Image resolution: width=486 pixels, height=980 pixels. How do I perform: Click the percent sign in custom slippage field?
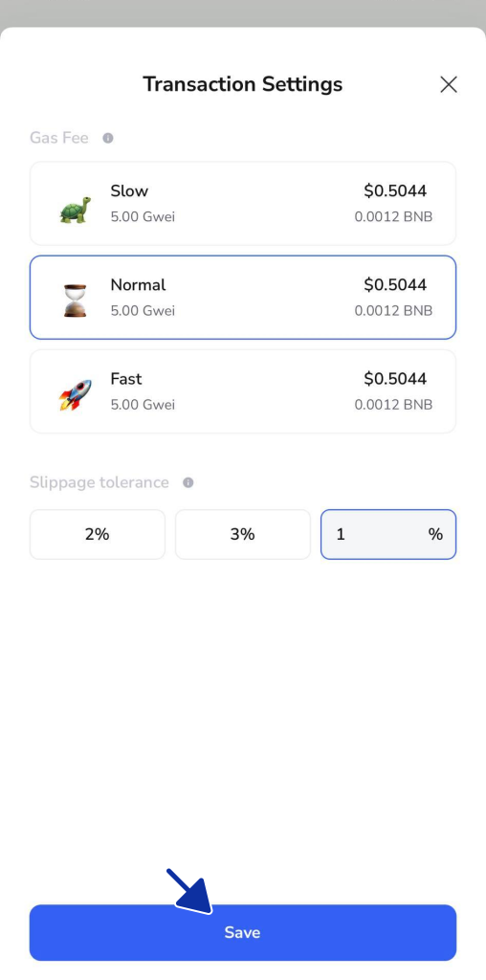point(435,534)
